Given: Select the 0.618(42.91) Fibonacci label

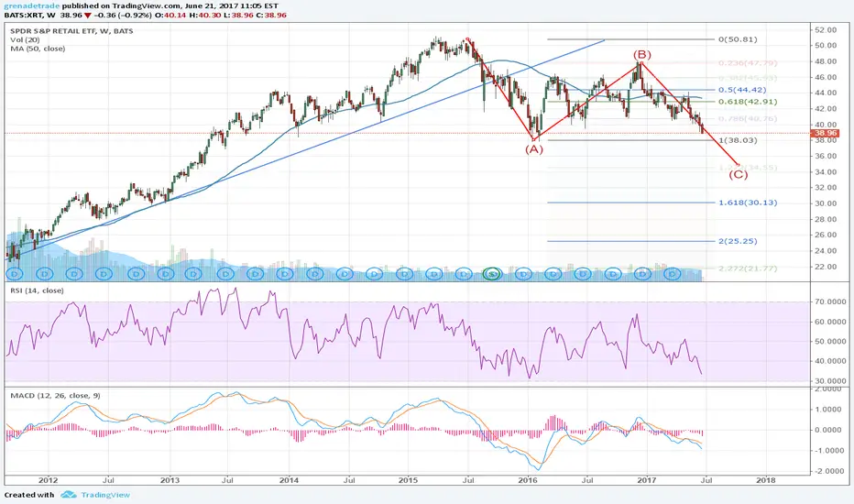Looking at the screenshot, I should coord(748,102).
